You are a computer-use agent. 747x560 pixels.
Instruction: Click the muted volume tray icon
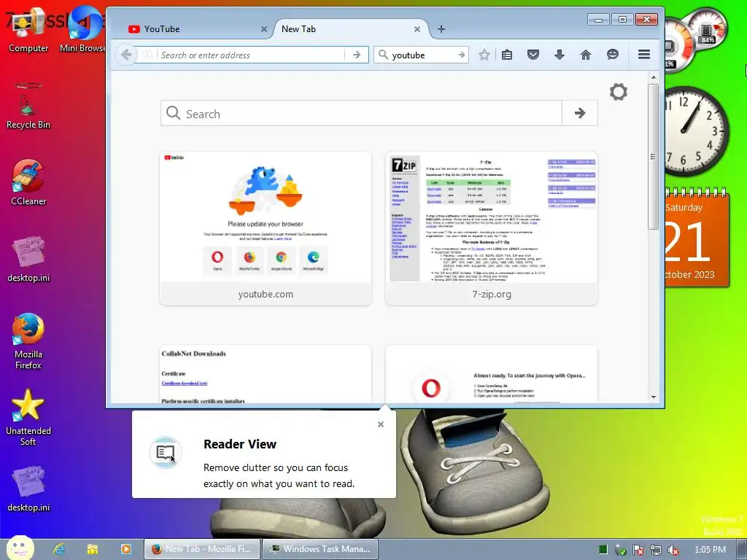click(673, 550)
